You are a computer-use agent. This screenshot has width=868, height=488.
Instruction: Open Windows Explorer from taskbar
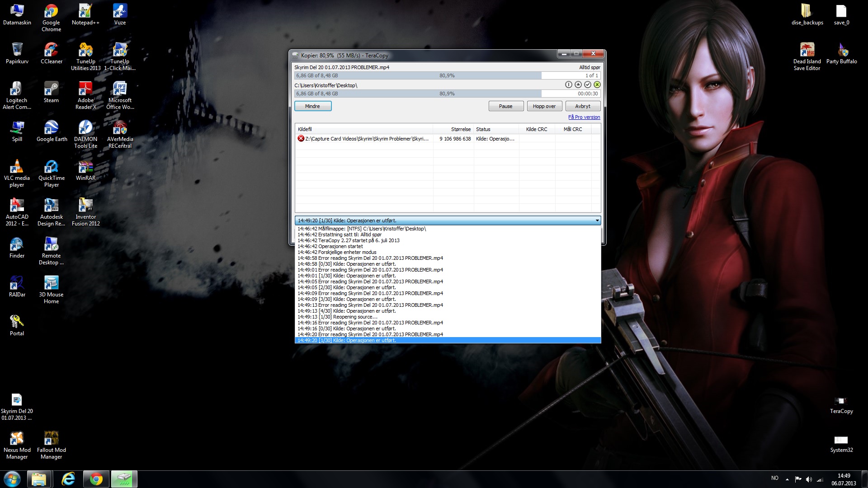[x=39, y=479]
